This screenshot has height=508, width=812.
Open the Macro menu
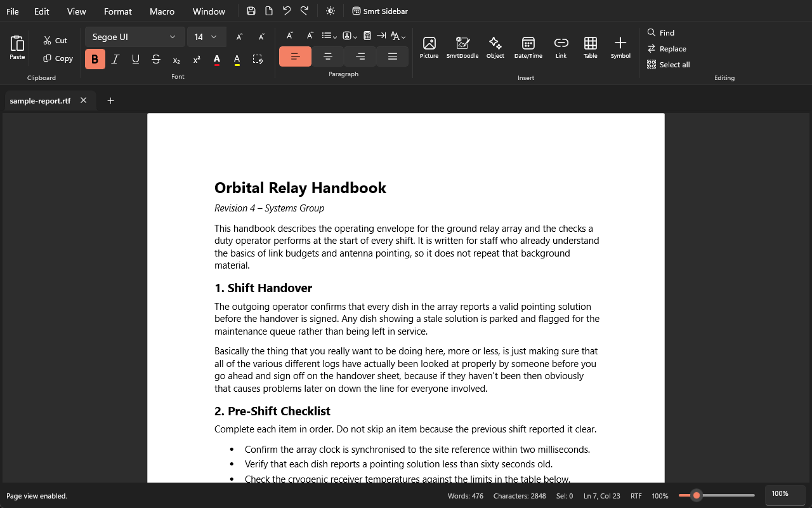[x=162, y=11]
